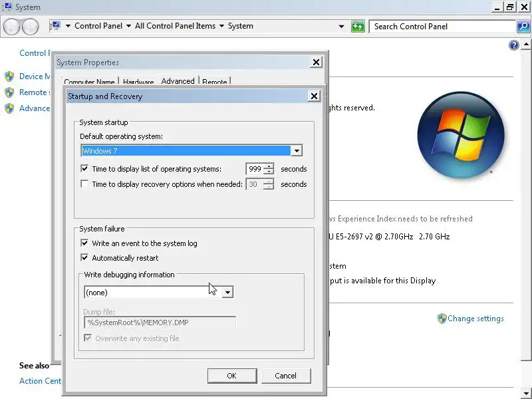Expand the Write debugging information dropdown
532x399 pixels.
point(227,292)
